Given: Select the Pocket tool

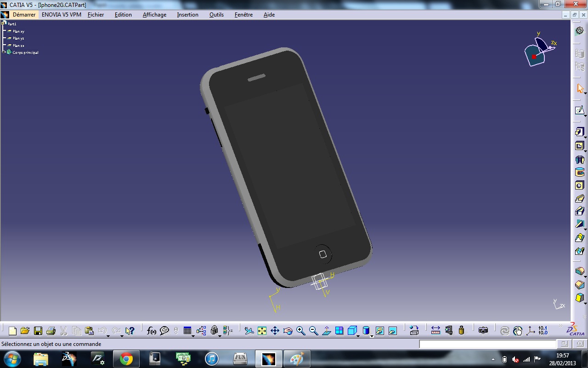Looking at the screenshot, I should 580,146.
